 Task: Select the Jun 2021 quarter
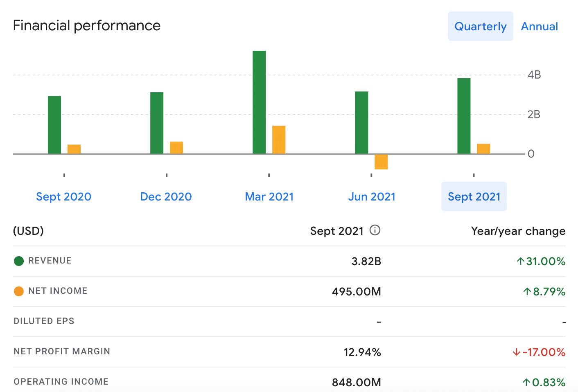coord(372,196)
